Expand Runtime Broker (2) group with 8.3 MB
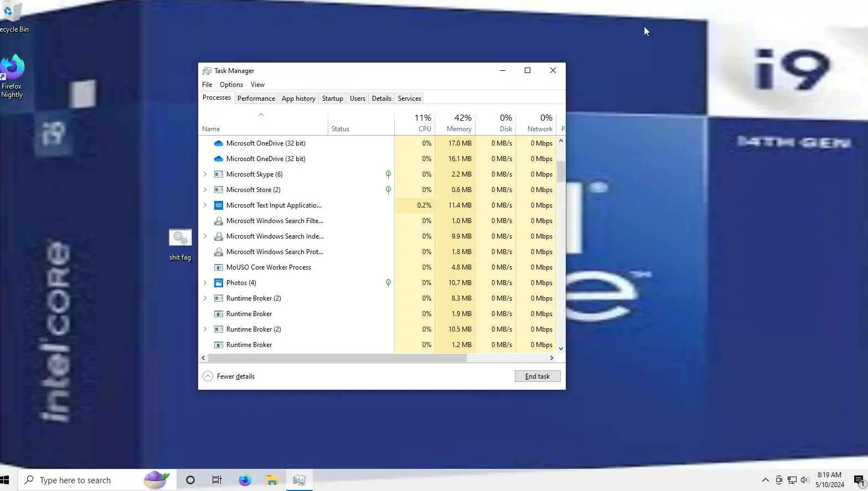 coord(205,298)
